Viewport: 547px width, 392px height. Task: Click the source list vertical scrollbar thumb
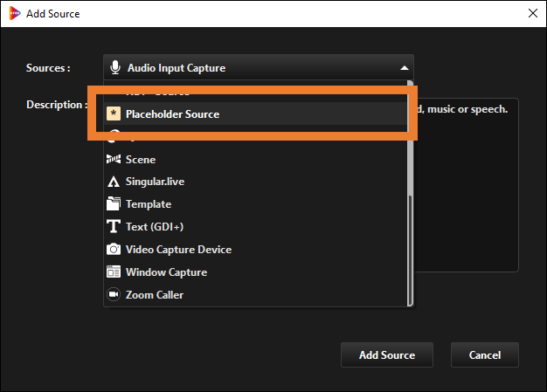point(411,251)
